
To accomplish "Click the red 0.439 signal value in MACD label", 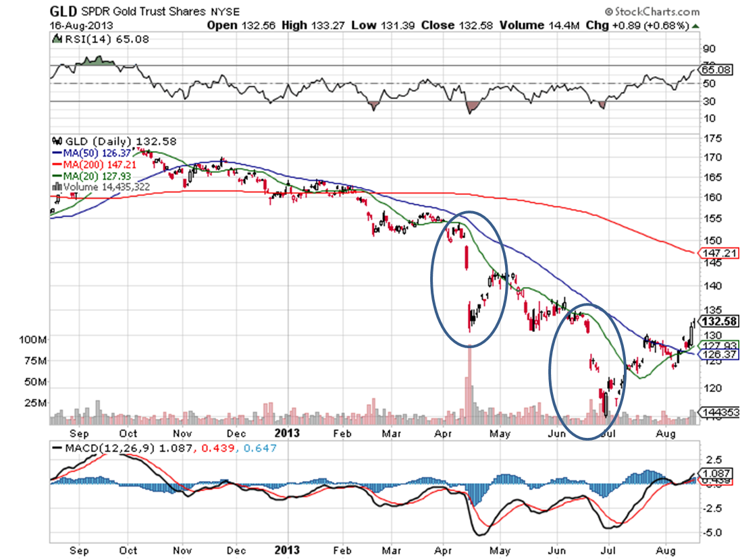I will pyautogui.click(x=218, y=448).
